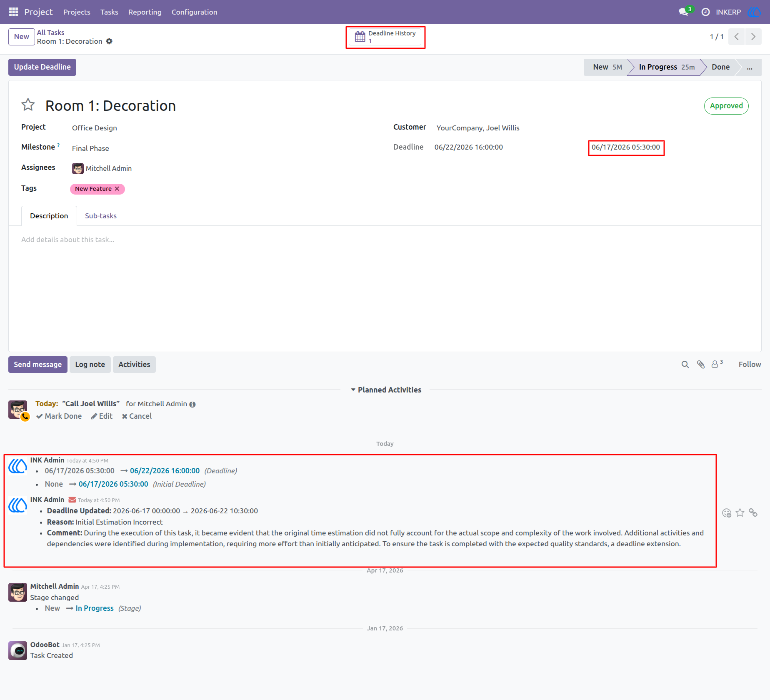
Task: Remove the New Feature tag with its X
Action: tap(117, 189)
